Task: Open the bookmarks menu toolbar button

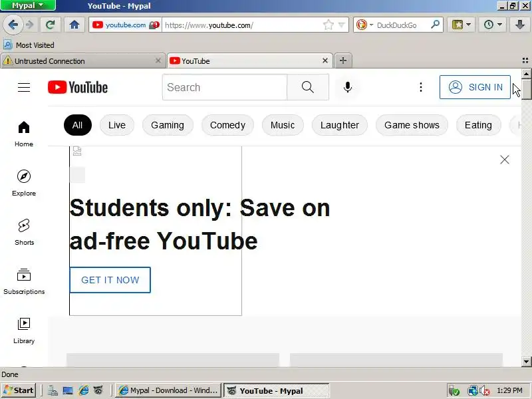Action: (462, 25)
